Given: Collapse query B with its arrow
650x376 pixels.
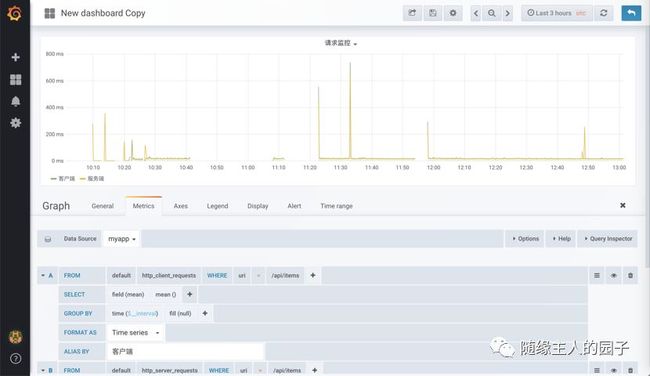Looking at the screenshot, I should [x=43, y=370].
